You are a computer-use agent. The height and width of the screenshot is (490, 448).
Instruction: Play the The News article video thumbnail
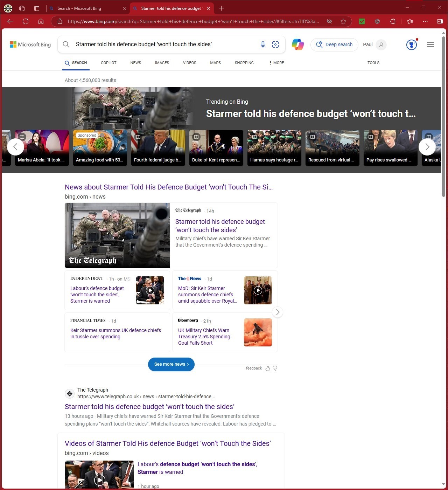click(258, 290)
